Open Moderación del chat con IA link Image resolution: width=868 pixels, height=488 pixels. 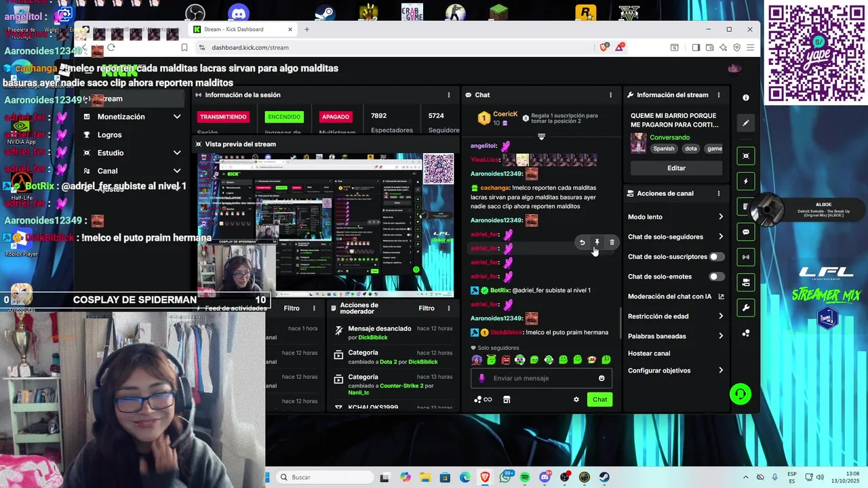[x=676, y=296]
